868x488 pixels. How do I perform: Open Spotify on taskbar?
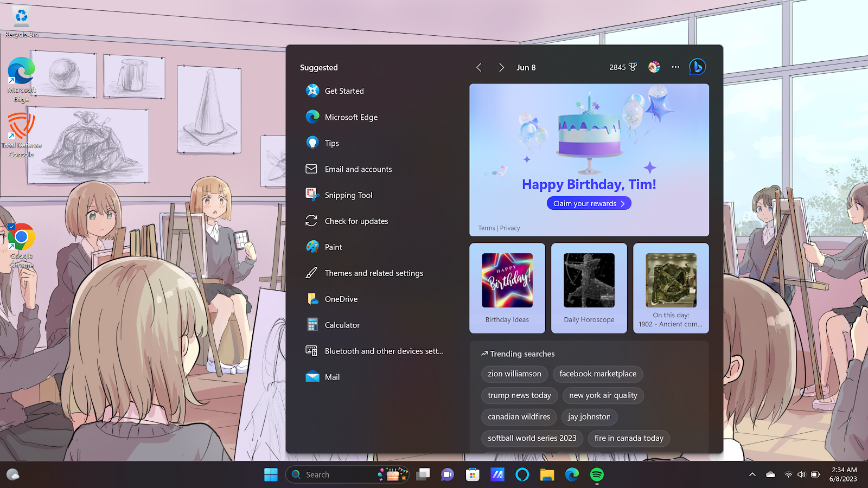597,474
